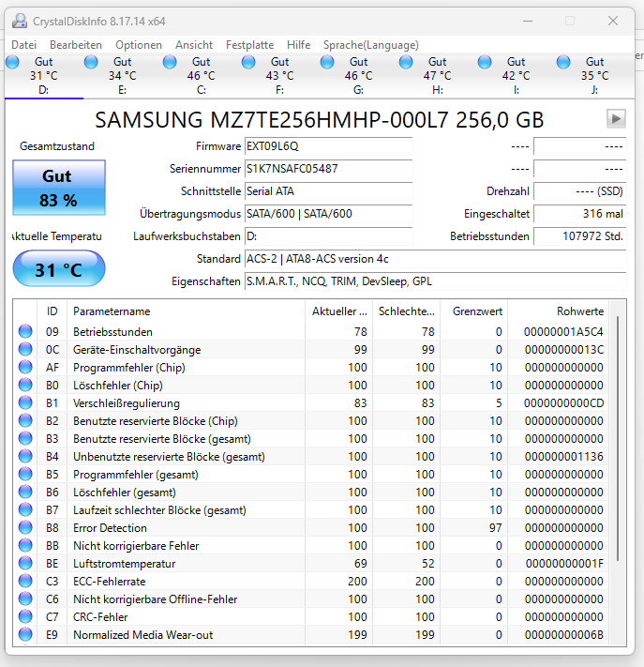
Task: Click status icon of row B7 Laufzeit schlechter Blöcke
Action: tap(25, 510)
